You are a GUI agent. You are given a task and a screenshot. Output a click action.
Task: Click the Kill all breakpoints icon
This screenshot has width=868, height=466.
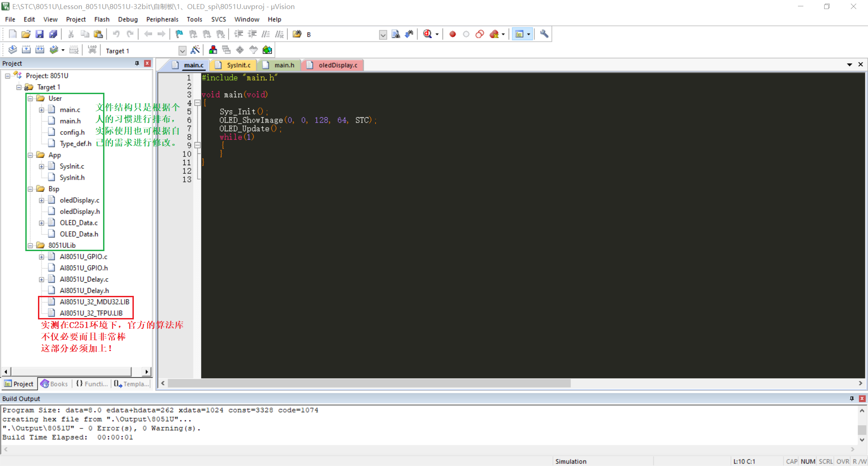(494, 34)
